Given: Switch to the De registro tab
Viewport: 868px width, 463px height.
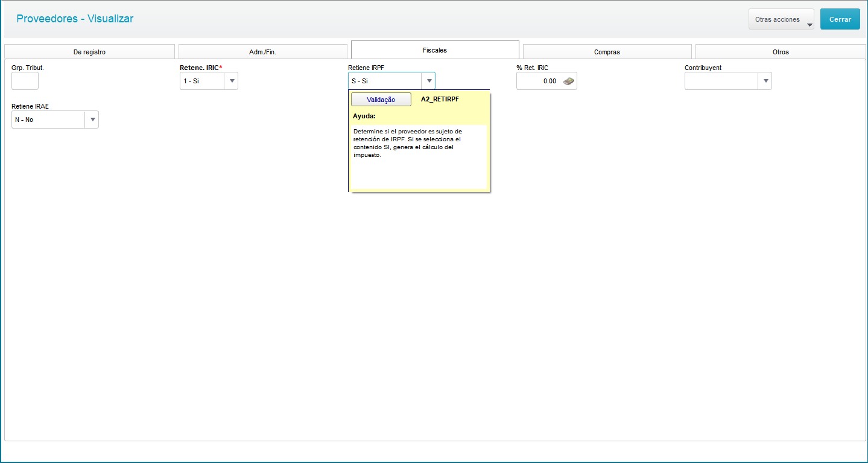Looking at the screenshot, I should point(89,52).
